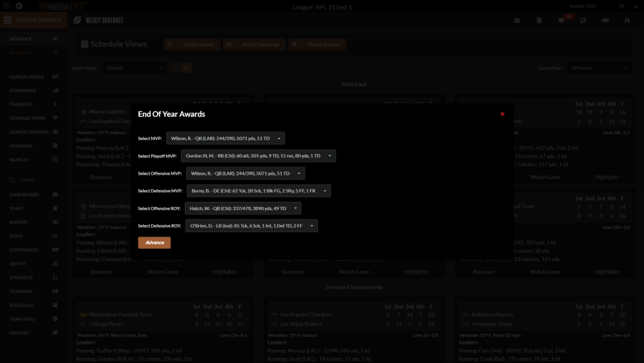This screenshot has height=363, width=644.
Task: Close the End Of Year Awards dialog
Action: pos(502,114)
